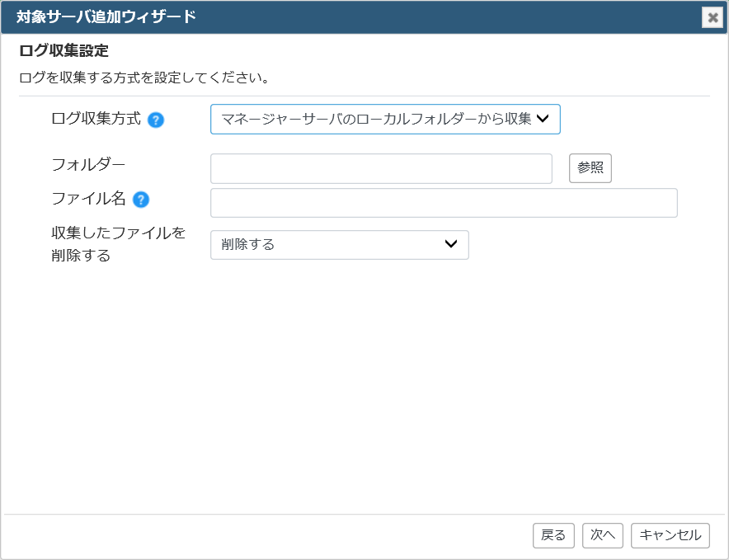Click the 収集したファイルを削除する label
Screen dimensions: 729x560
coord(118,244)
